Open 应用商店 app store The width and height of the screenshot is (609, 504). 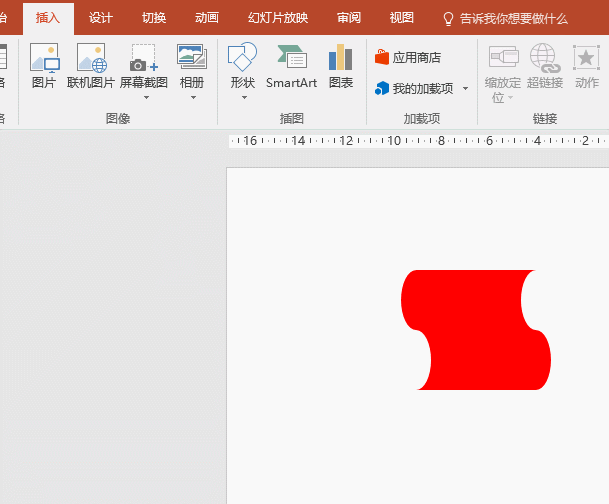click(407, 58)
